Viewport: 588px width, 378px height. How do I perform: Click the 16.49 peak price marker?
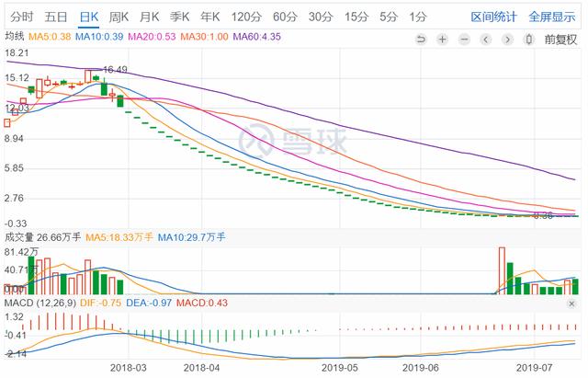pyautogui.click(x=115, y=70)
